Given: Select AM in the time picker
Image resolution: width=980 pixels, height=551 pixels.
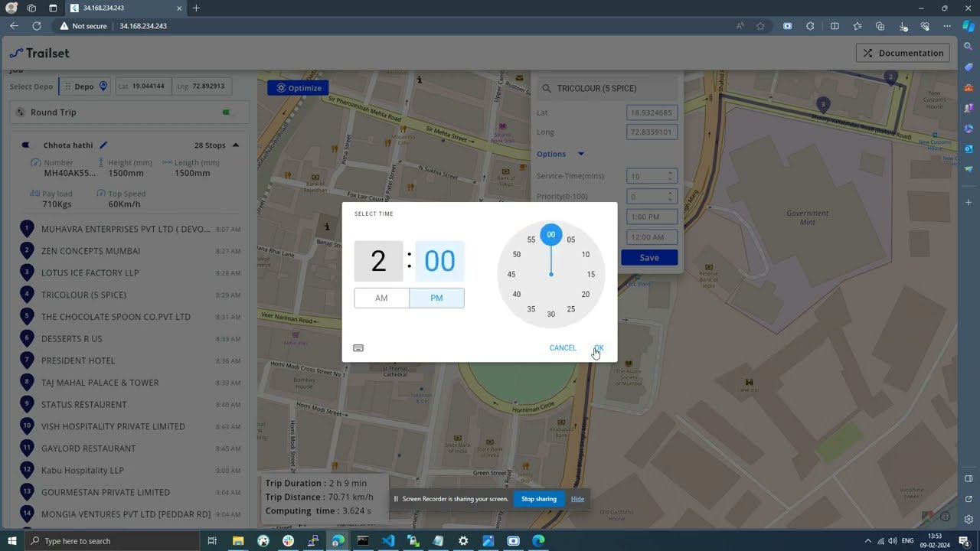Looking at the screenshot, I should pyautogui.click(x=381, y=298).
